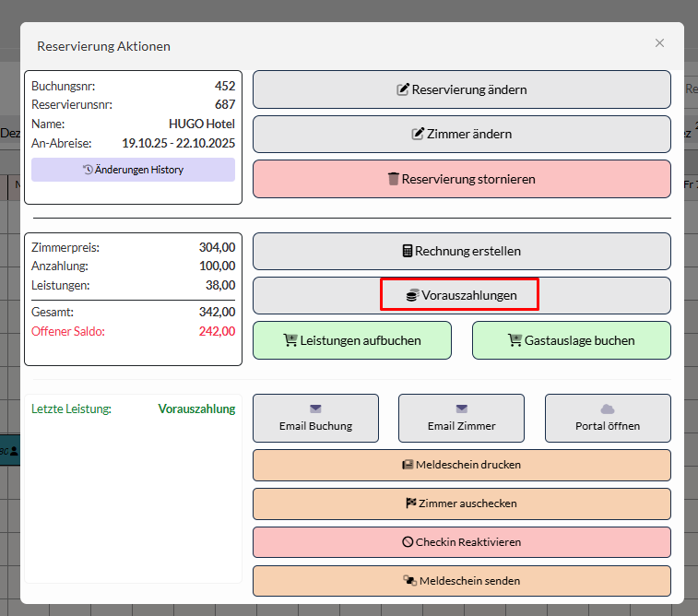
Task: Click the cart icon on Leistungen aufbuchen
Action: pos(290,340)
